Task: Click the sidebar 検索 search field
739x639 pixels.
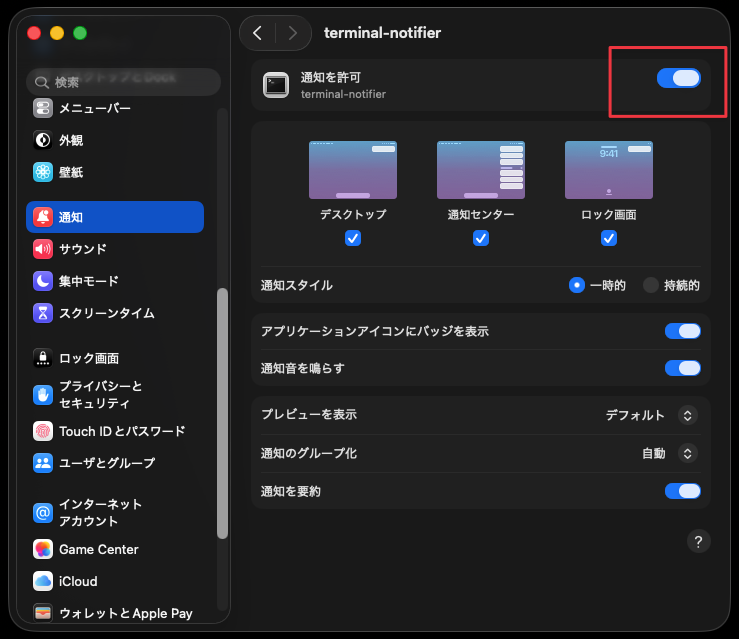Action: (x=123, y=82)
